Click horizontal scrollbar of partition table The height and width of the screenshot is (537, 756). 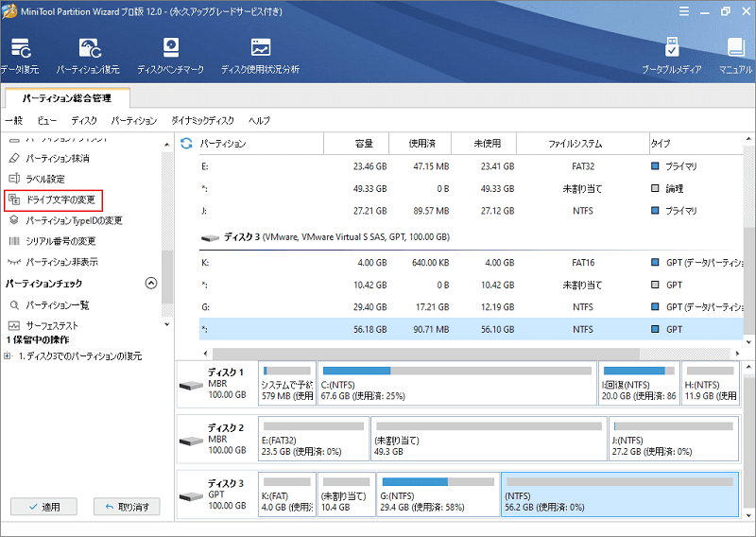point(426,354)
